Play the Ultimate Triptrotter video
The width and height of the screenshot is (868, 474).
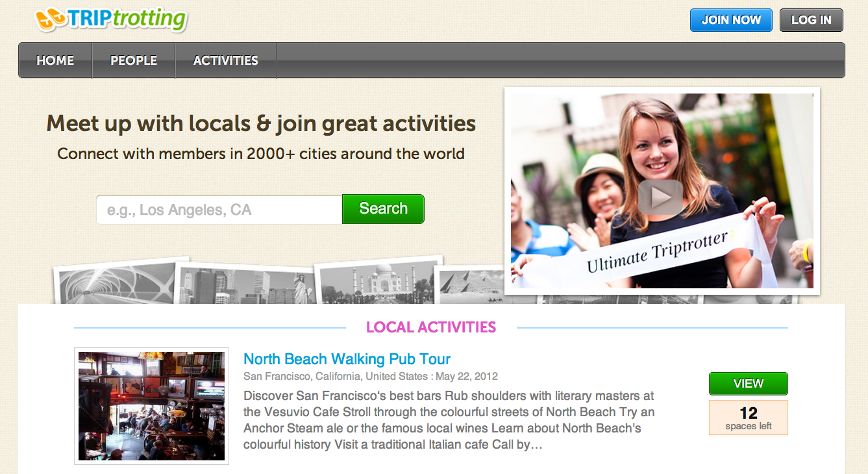pyautogui.click(x=660, y=197)
